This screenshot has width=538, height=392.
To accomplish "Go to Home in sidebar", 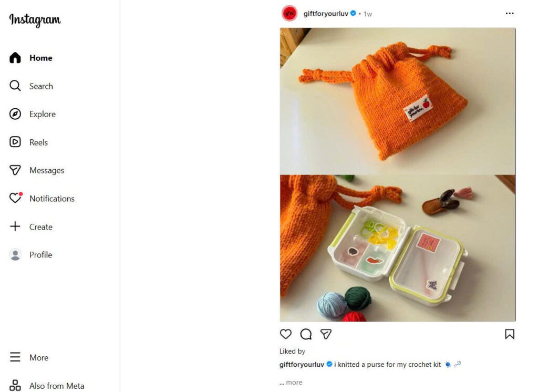I will tap(16, 58).
